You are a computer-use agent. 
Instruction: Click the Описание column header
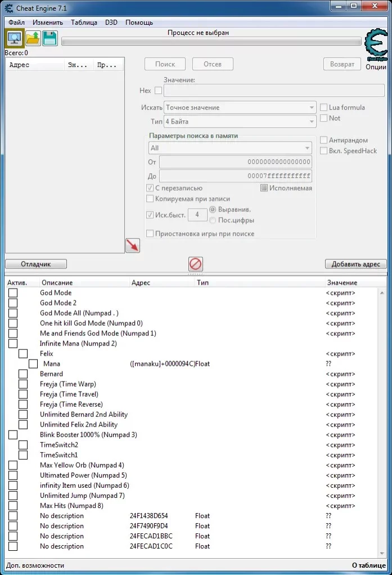tap(84, 282)
